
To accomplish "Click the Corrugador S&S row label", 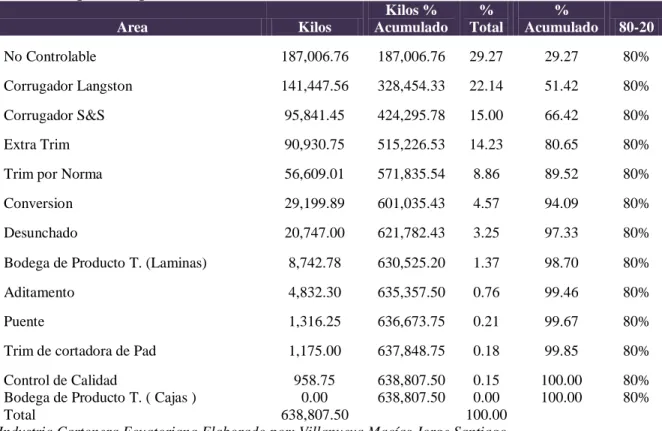I will (x=54, y=115).
